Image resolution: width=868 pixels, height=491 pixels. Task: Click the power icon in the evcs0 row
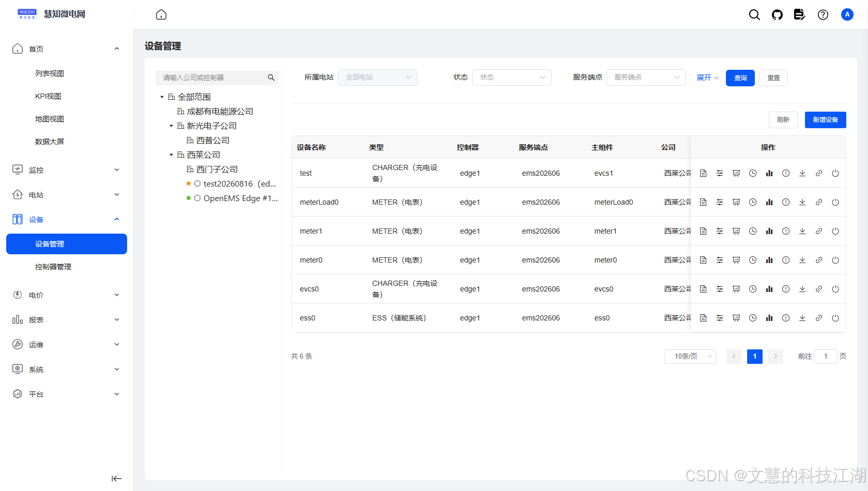(835, 289)
